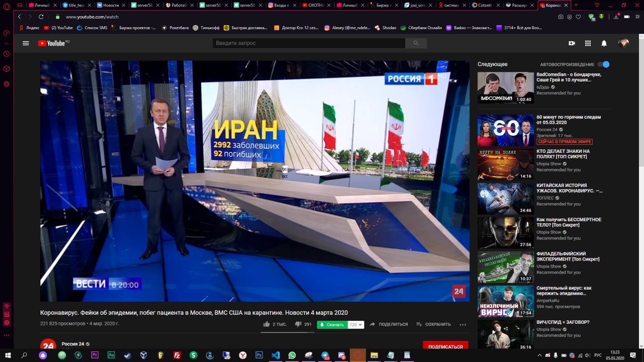This screenshot has width=644, height=362.
Task: Open ФИЛАДЕЛЬФИЙСКИЙ ЭКСПЕРИМЕНТ video title
Action: pos(568,256)
